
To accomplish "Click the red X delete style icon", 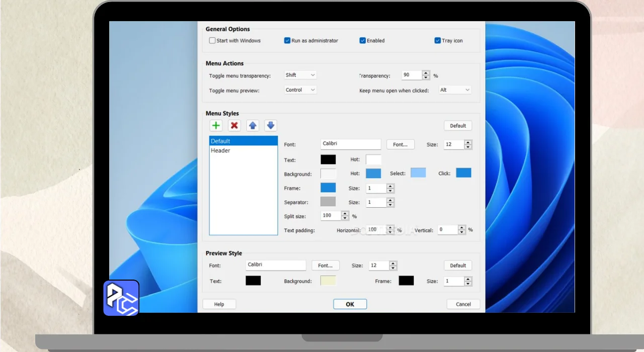I will 234,126.
